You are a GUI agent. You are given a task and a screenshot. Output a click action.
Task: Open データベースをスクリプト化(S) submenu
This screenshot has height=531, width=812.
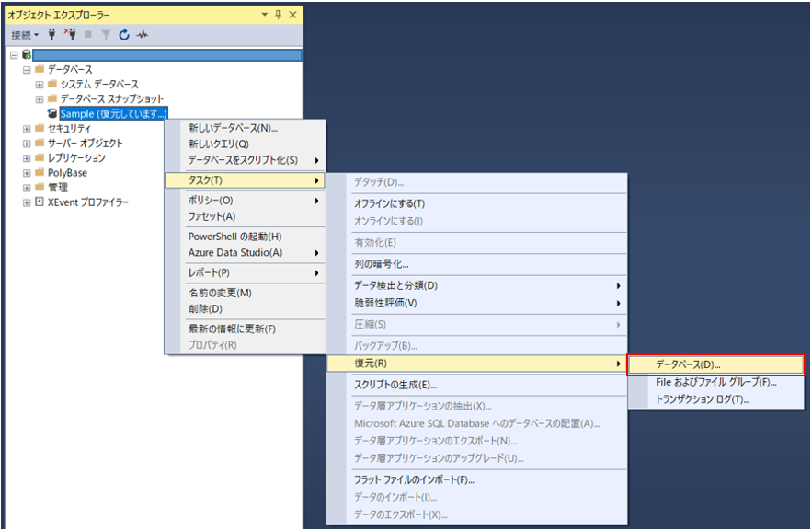tap(245, 160)
